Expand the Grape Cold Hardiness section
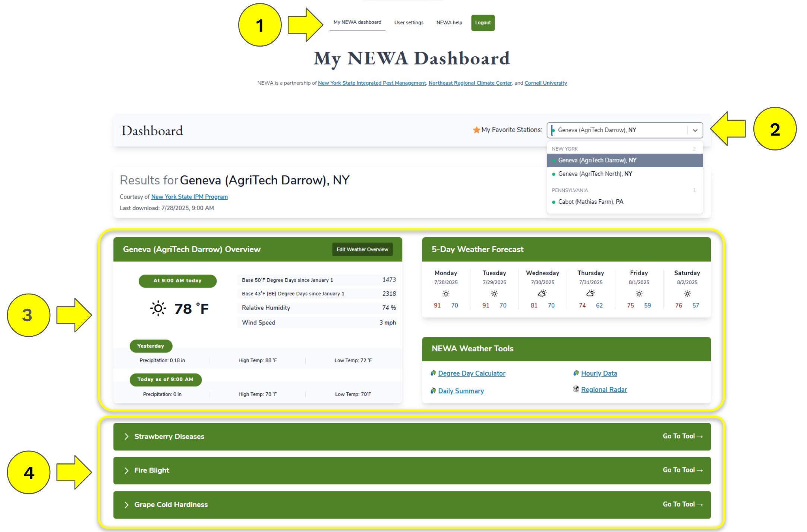Viewport: 807px width, 532px height. 126,504
